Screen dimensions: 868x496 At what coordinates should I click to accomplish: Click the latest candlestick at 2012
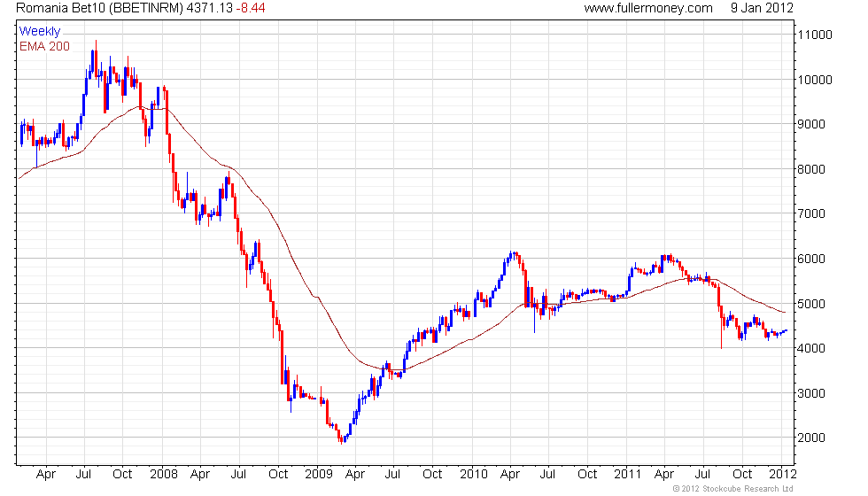click(x=786, y=330)
